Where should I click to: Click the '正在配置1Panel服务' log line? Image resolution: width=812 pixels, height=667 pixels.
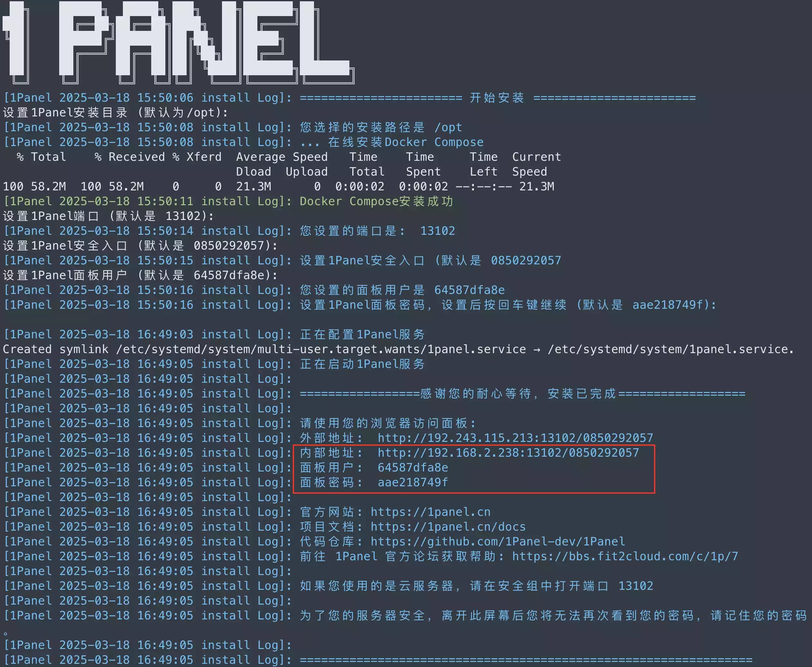[214, 334]
